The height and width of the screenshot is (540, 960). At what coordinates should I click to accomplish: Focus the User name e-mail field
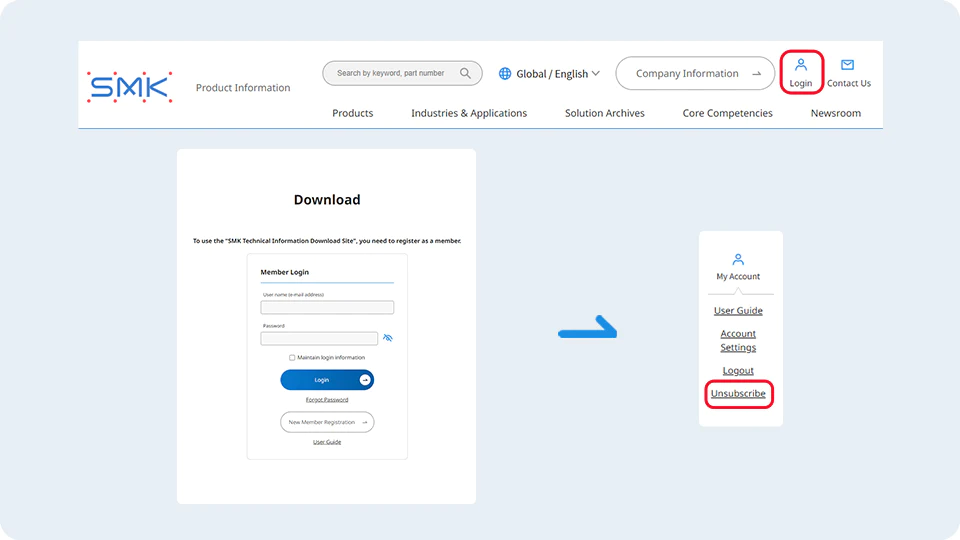click(x=327, y=307)
